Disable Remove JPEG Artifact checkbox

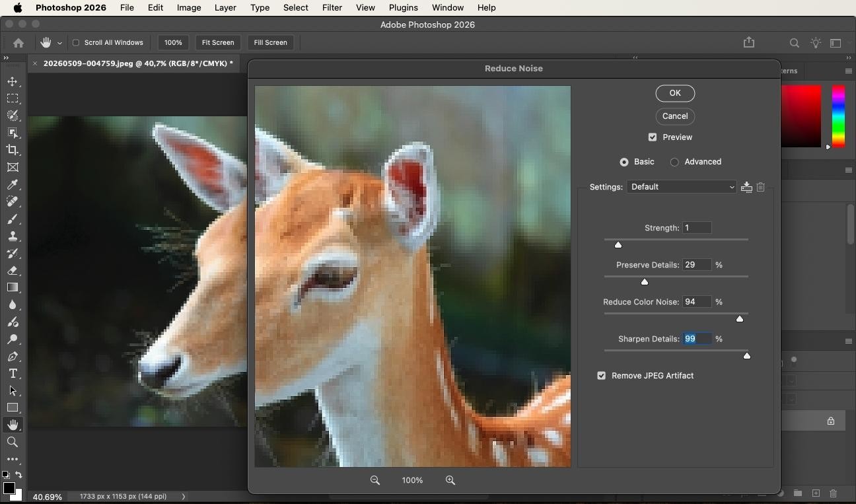[x=602, y=376]
